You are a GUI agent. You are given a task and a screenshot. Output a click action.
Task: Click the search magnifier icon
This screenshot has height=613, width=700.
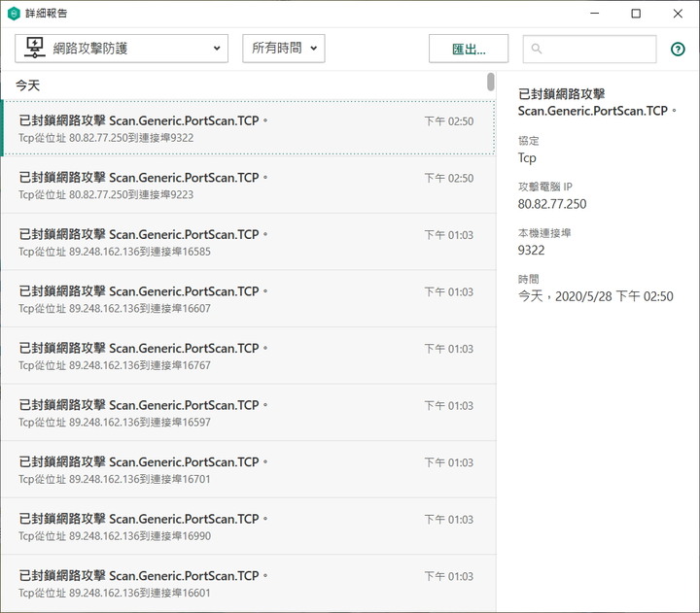click(x=536, y=49)
